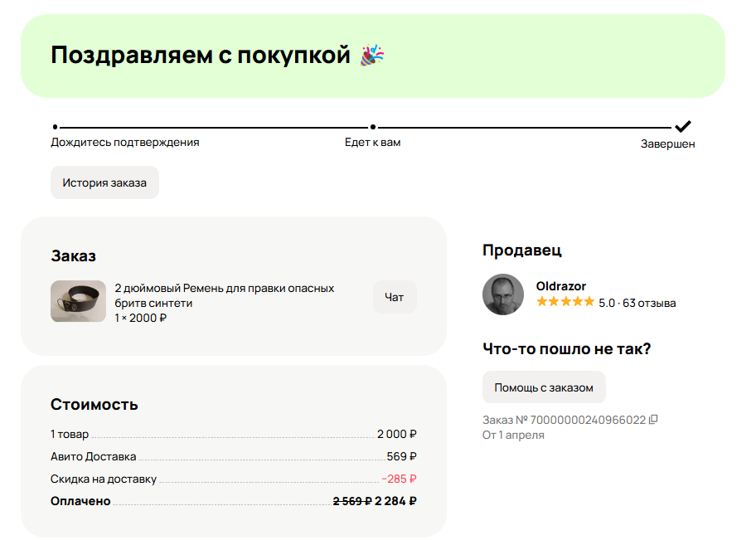Click the Завершен status label
The height and width of the screenshot is (540, 756).
point(667,144)
